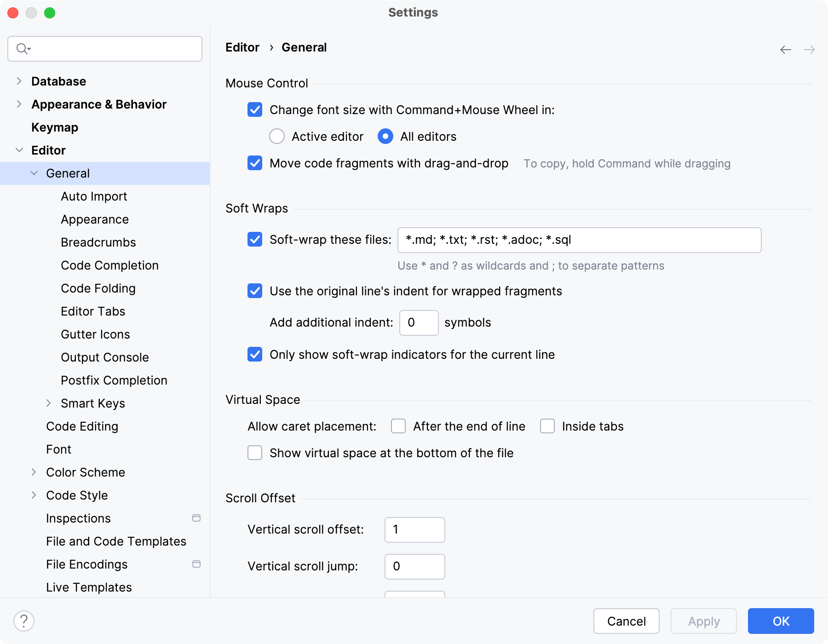
Task: Click the File Encodings project-level settings icon
Action: click(196, 564)
